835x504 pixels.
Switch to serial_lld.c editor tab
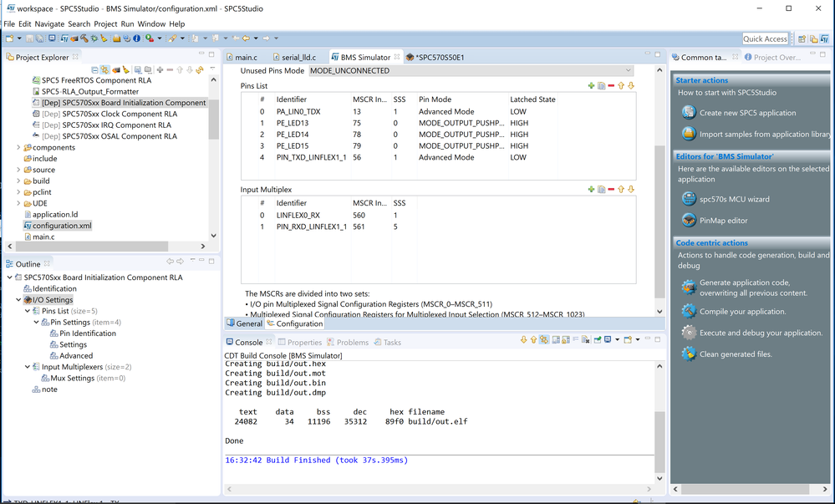click(x=294, y=58)
